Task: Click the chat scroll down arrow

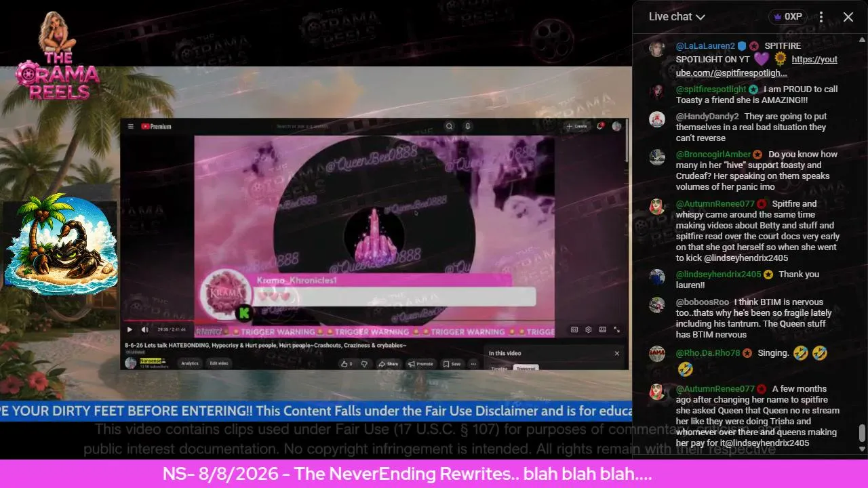Action: pos(862,449)
